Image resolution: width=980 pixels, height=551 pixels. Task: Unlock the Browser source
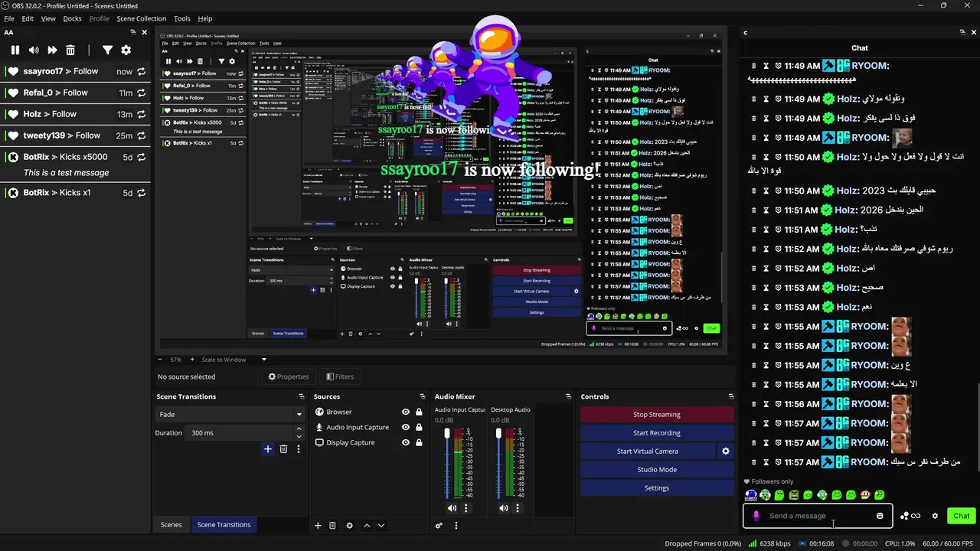tap(419, 412)
